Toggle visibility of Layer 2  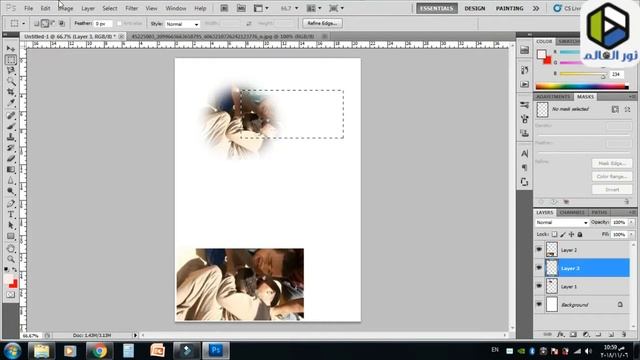539,249
